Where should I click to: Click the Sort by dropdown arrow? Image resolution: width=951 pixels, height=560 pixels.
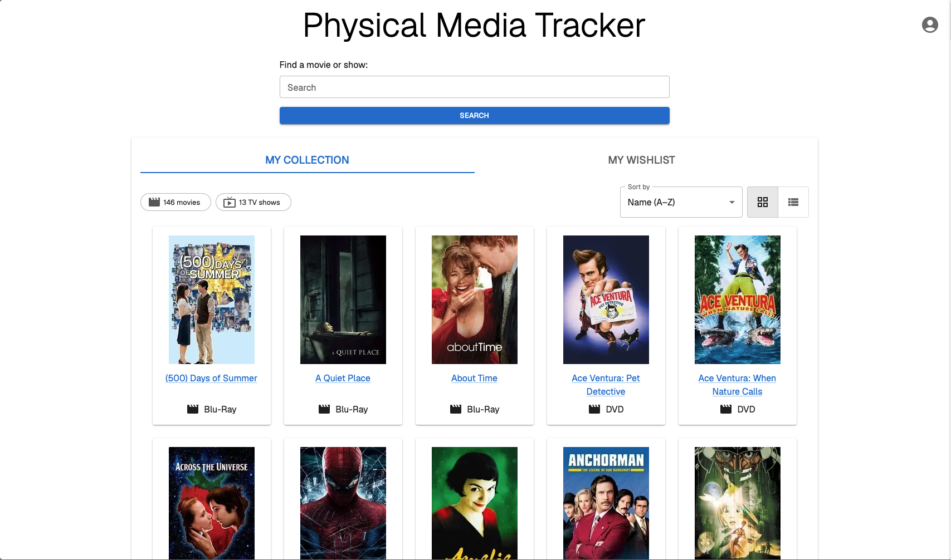732,202
